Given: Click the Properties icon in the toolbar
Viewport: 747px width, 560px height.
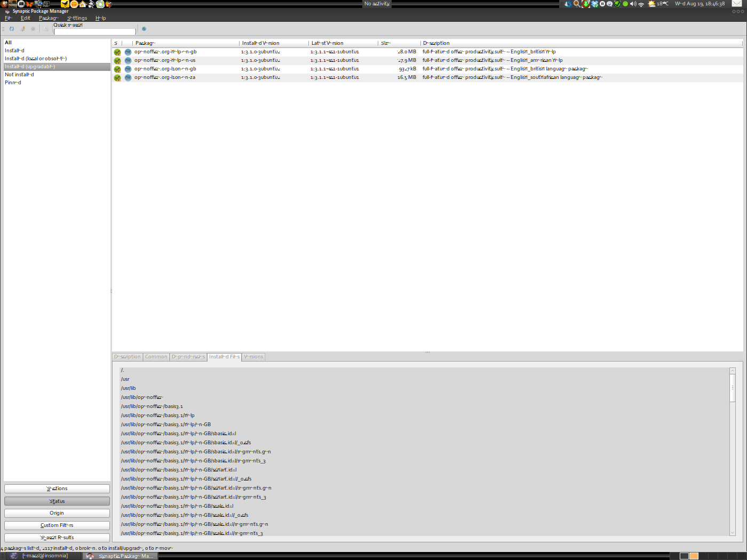Looking at the screenshot, I should tap(46, 29).
